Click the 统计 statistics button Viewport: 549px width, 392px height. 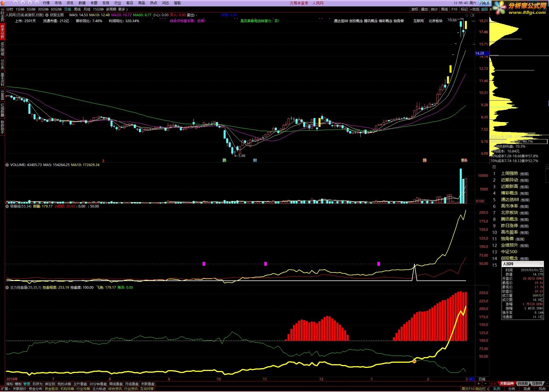434,9
